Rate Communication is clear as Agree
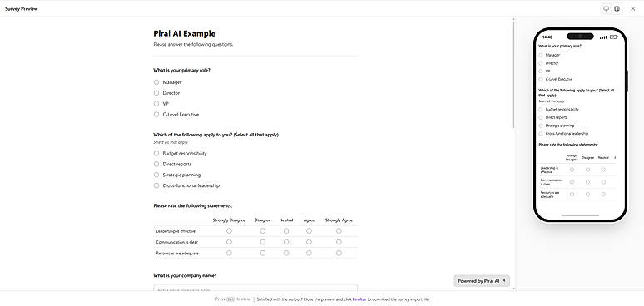 click(x=309, y=242)
